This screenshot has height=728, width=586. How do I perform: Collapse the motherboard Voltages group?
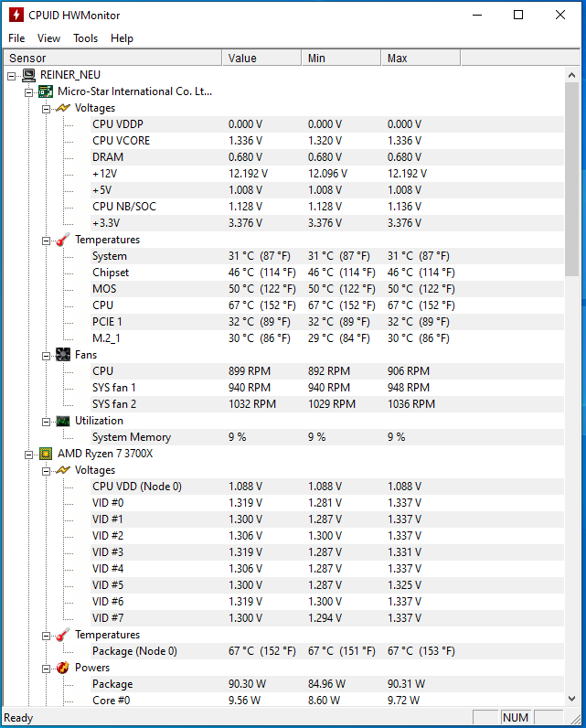(x=46, y=109)
